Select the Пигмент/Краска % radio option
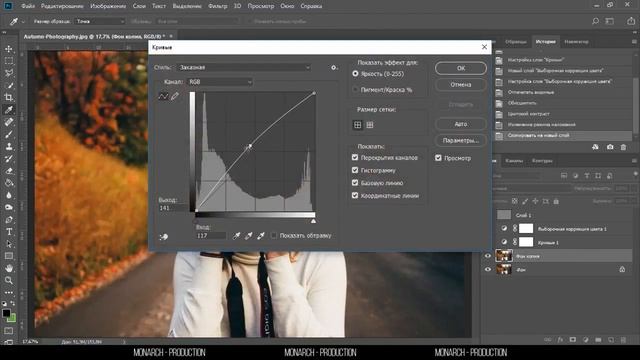 (356, 89)
